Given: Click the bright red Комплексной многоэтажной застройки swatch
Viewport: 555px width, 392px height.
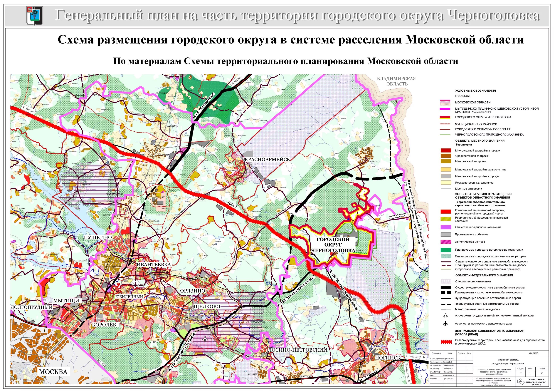Looking at the screenshot, I should point(446,212).
